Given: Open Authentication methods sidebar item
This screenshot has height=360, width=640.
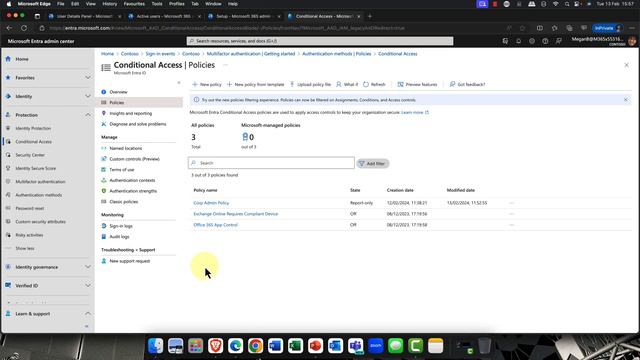Looking at the screenshot, I should (38, 195).
